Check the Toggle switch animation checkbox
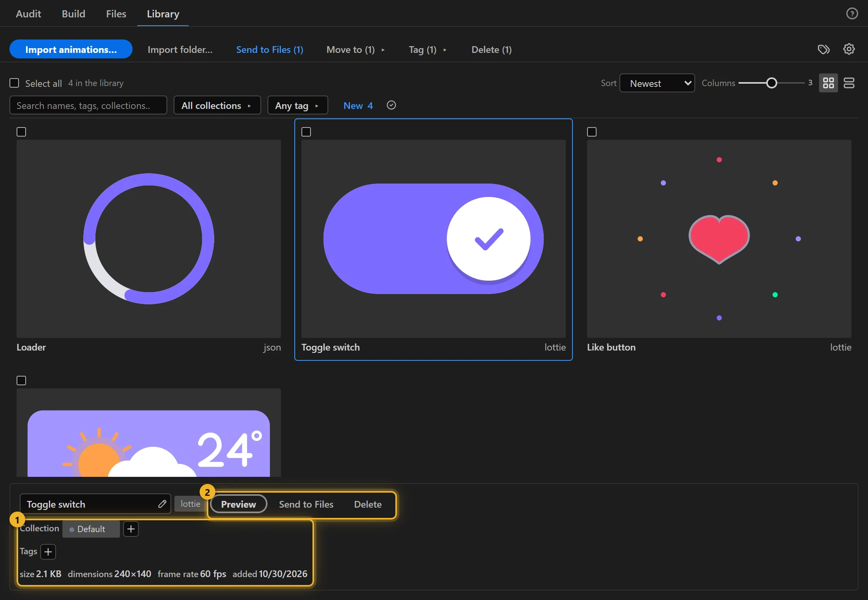 (x=306, y=132)
